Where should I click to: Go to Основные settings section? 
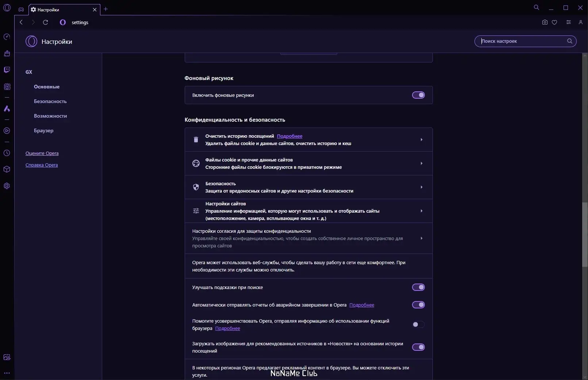[x=47, y=87]
